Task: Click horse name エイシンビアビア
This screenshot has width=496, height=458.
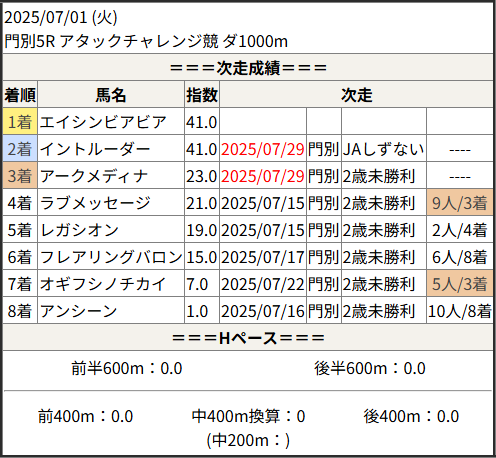Action: click(x=103, y=122)
